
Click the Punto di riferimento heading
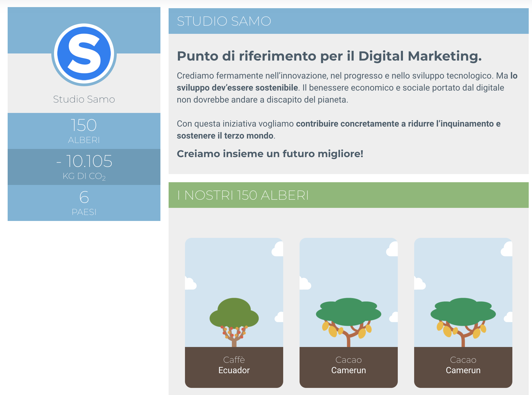tap(329, 56)
